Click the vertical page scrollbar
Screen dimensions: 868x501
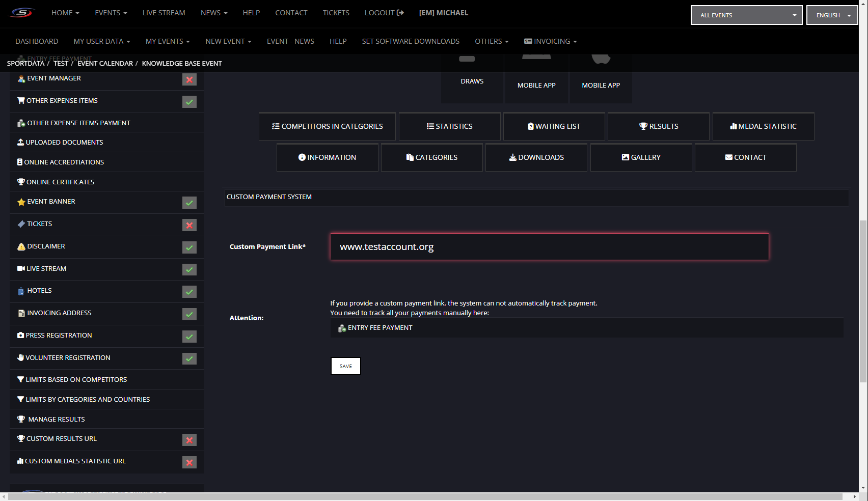863,300
